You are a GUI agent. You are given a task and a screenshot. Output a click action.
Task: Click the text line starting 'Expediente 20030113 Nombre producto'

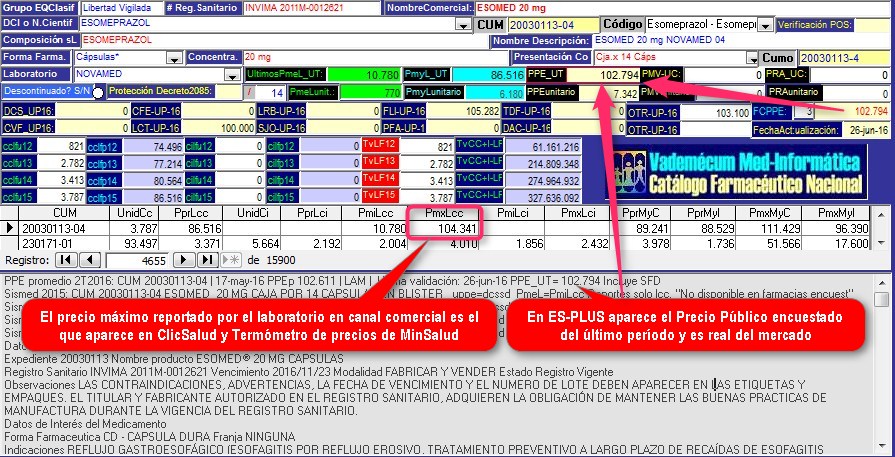(174, 359)
